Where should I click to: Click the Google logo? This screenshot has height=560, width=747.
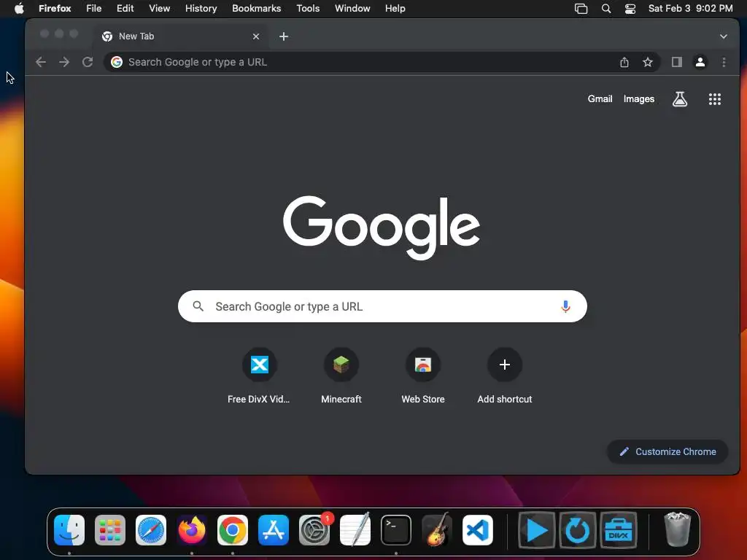click(x=382, y=227)
